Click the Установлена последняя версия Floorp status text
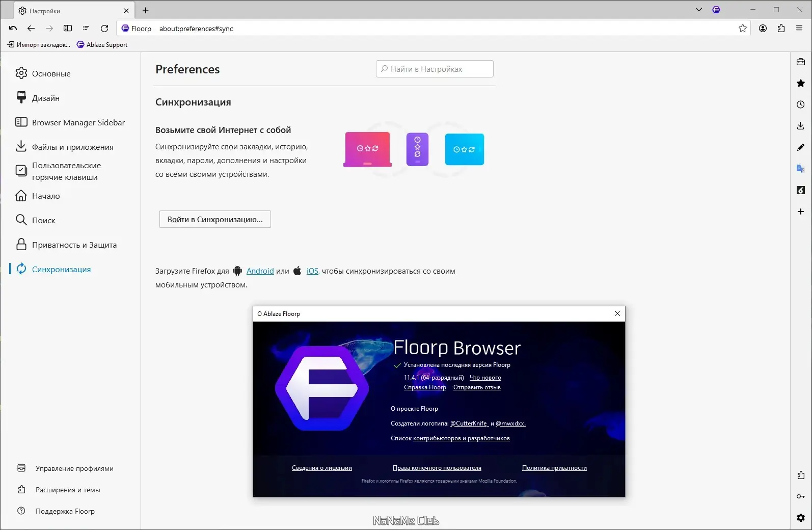The image size is (812, 530). coord(457,365)
